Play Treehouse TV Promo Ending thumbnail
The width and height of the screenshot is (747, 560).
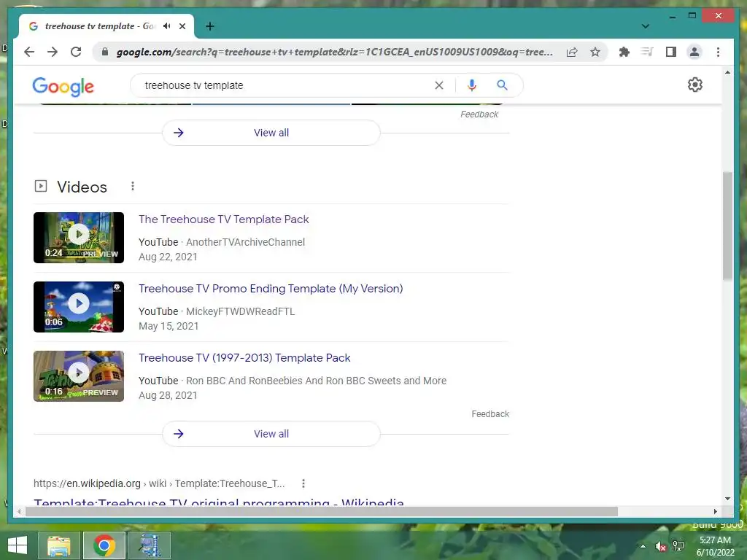click(x=79, y=307)
